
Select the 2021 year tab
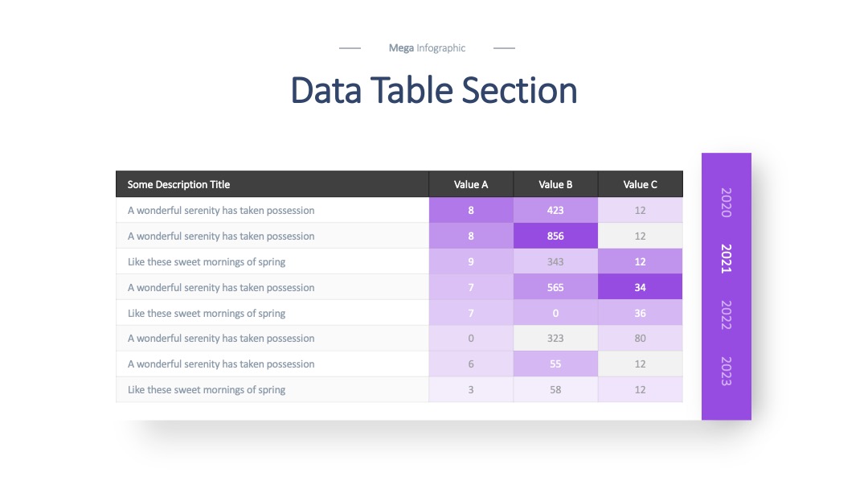pyautogui.click(x=727, y=259)
